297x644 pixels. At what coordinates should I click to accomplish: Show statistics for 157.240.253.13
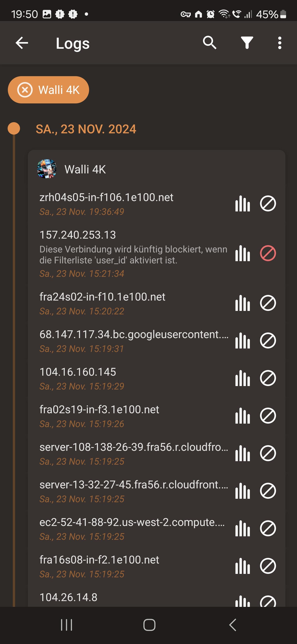coord(242,253)
